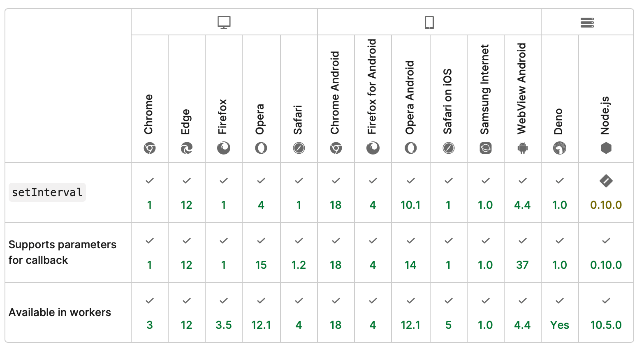Viewport: 644px width, 351px height.
Task: Expand Node.js workers cell version 10.5.0
Action: tap(606, 325)
